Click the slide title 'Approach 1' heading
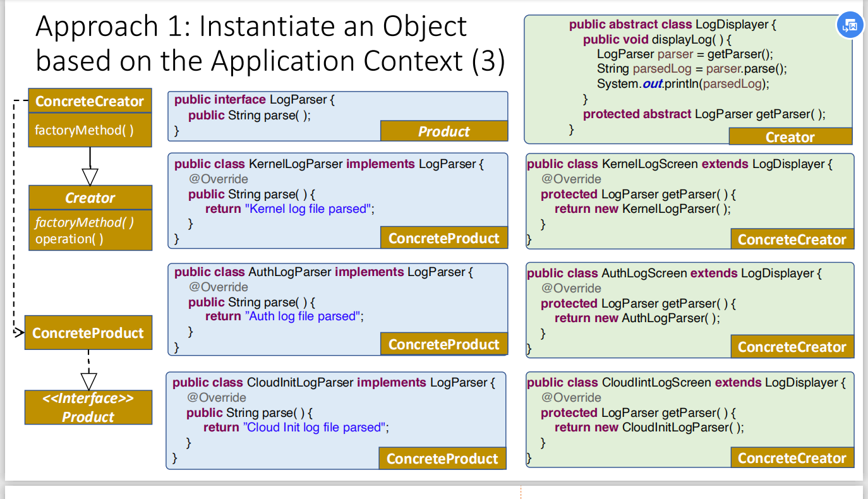Image resolution: width=868 pixels, height=499 pixels. 270,44
